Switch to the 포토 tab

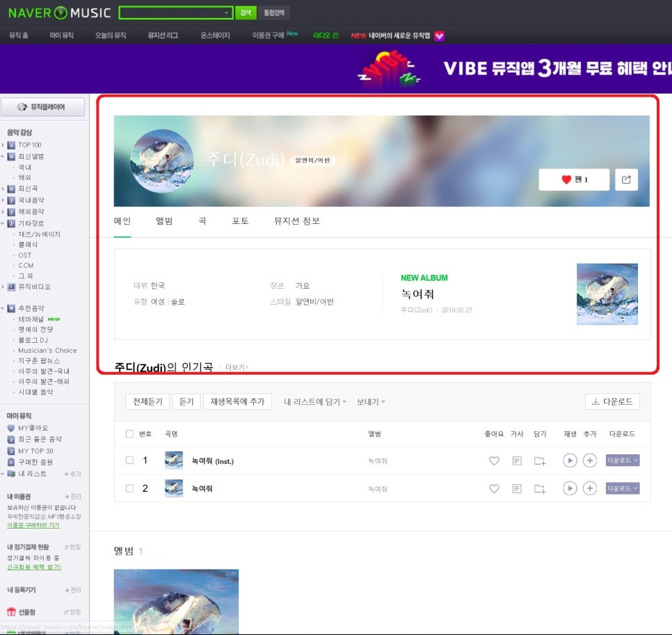click(x=241, y=221)
